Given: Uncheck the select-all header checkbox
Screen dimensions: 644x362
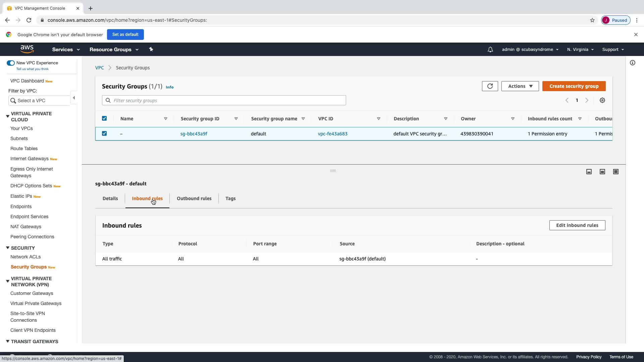Looking at the screenshot, I should point(104,118).
